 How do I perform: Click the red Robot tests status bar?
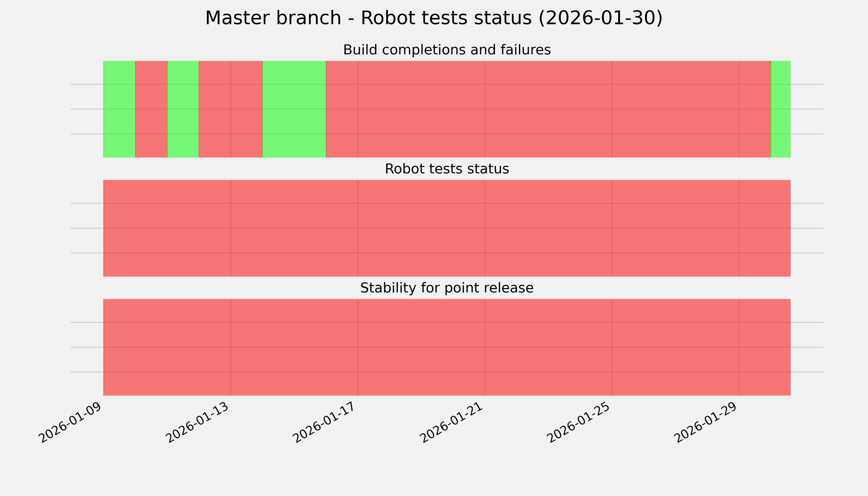click(447, 228)
